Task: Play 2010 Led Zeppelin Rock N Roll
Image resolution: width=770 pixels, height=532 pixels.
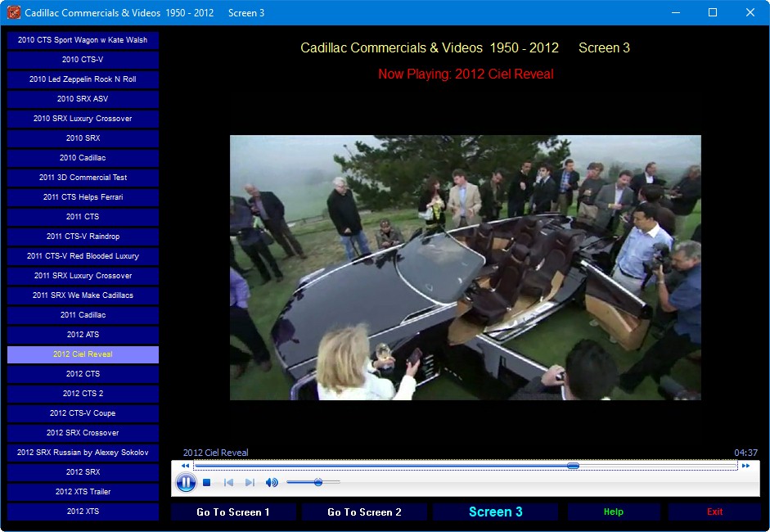Action: (x=83, y=79)
